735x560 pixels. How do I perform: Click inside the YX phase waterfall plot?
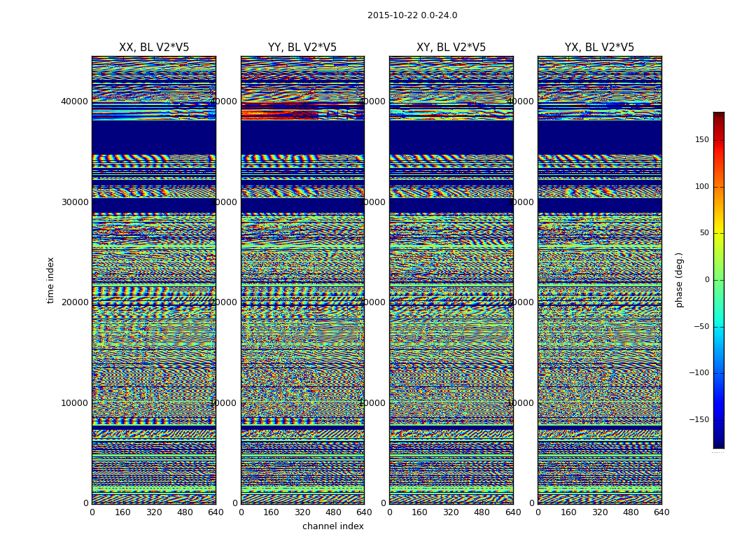coord(599,280)
